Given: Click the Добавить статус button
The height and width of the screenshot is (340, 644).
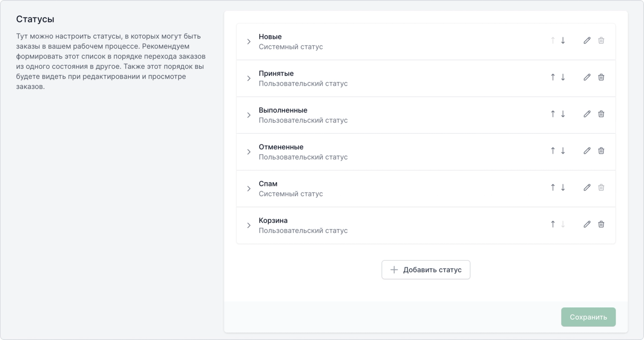Looking at the screenshot, I should 426,270.
